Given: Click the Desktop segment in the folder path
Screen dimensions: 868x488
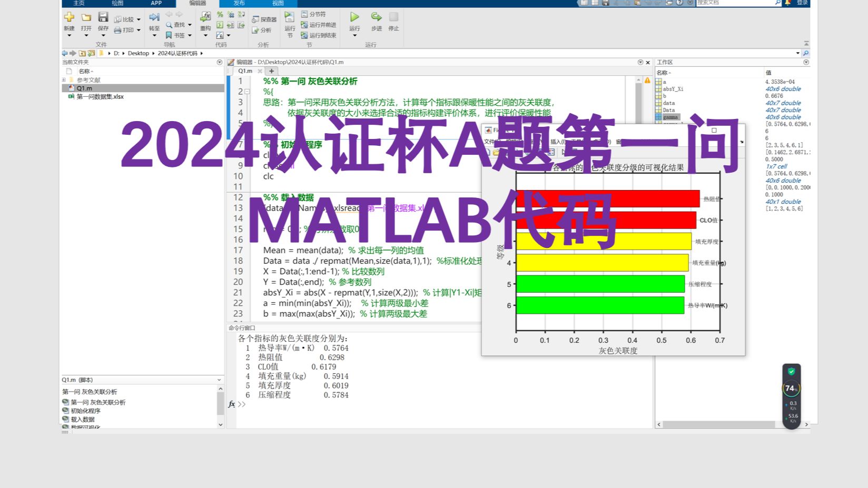Looking at the screenshot, I should click(x=139, y=53).
